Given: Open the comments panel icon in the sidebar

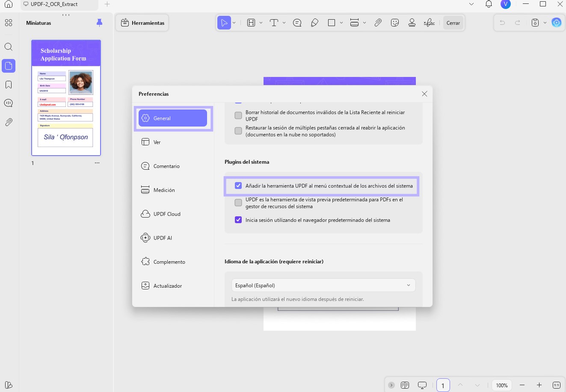Looking at the screenshot, I should pos(9,103).
